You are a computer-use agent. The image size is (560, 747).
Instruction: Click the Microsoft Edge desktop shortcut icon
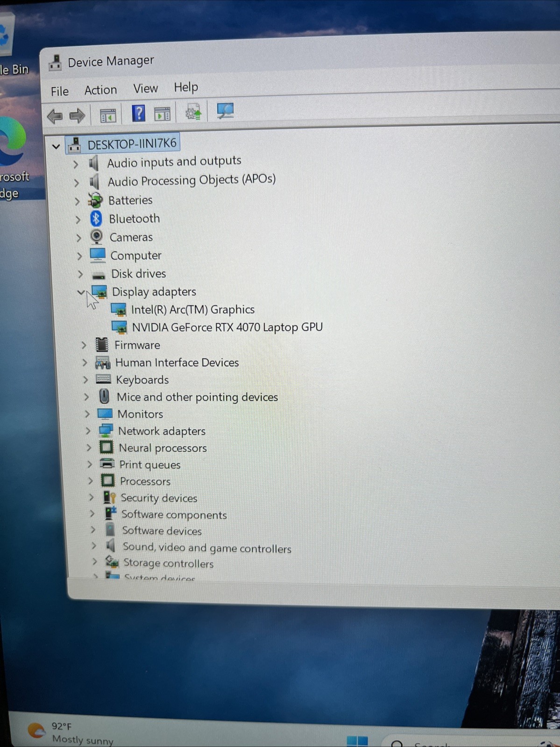pyautogui.click(x=13, y=142)
